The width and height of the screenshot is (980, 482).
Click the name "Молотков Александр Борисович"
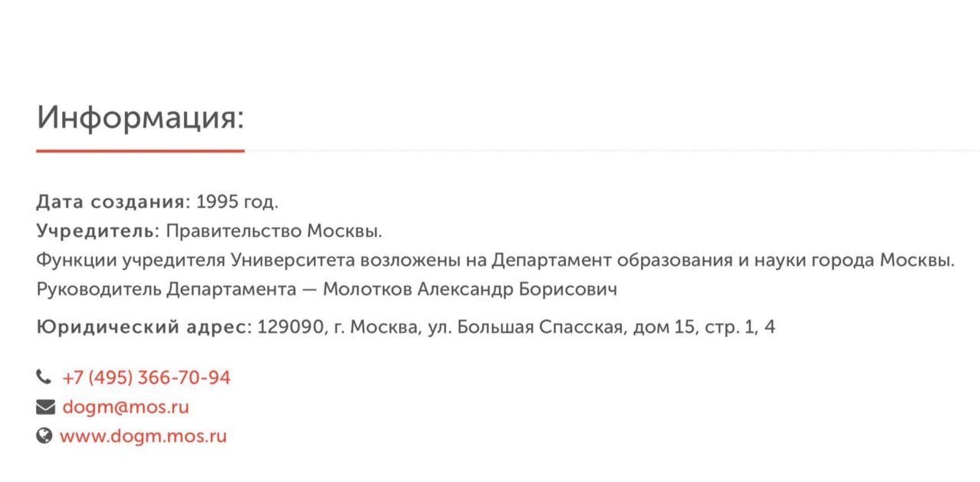[x=470, y=289]
